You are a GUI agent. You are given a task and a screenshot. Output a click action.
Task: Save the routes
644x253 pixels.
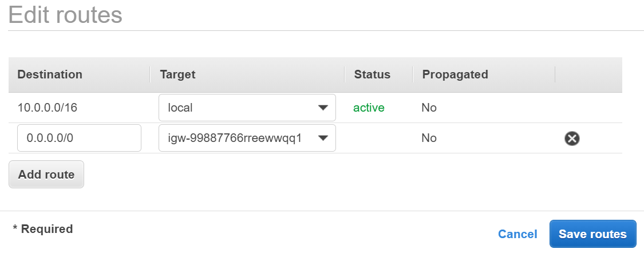(x=592, y=234)
